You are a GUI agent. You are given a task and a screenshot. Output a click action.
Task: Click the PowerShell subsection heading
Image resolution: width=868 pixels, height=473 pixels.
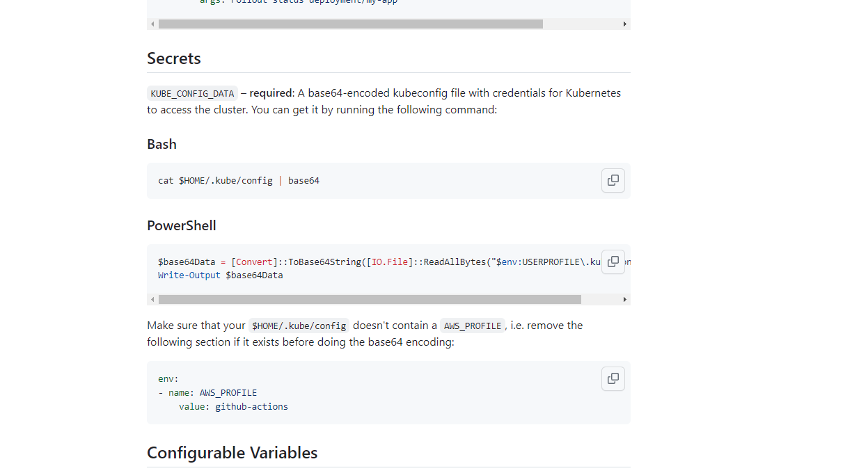tap(182, 225)
